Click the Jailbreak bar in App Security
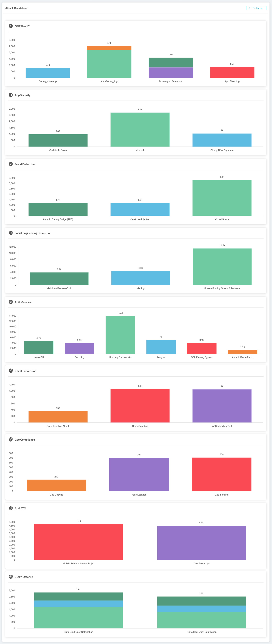This screenshot has height=644, width=272. [140, 130]
